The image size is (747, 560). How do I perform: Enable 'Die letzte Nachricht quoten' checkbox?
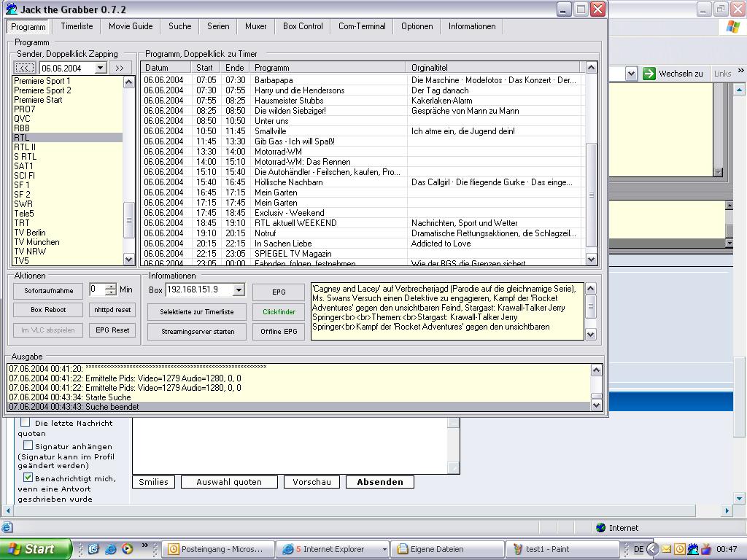pos(26,422)
